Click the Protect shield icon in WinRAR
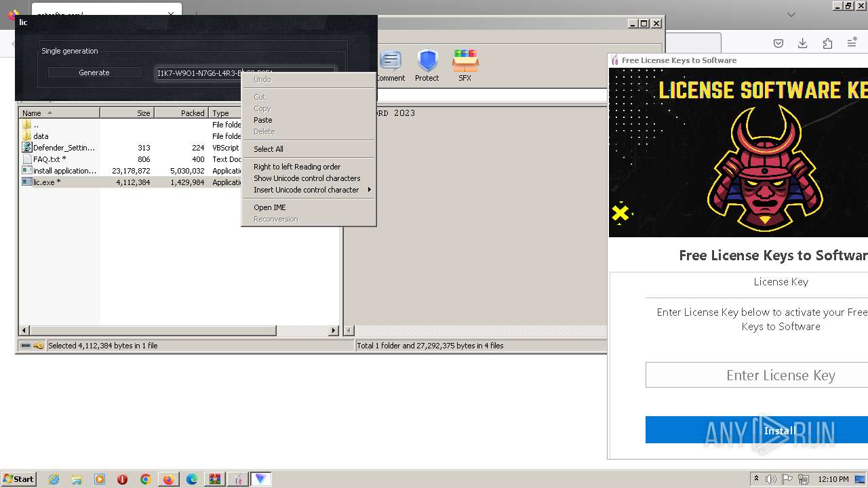 [427, 66]
